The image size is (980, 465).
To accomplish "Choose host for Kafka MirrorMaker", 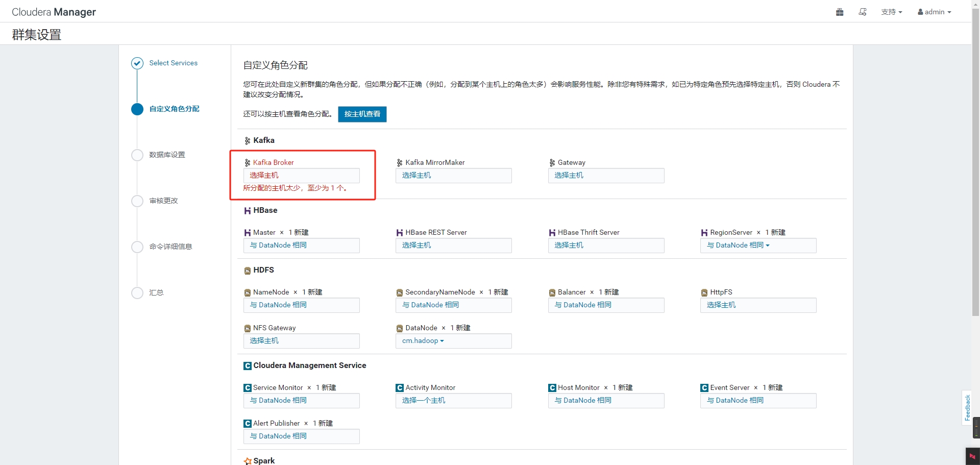I will [x=454, y=176].
